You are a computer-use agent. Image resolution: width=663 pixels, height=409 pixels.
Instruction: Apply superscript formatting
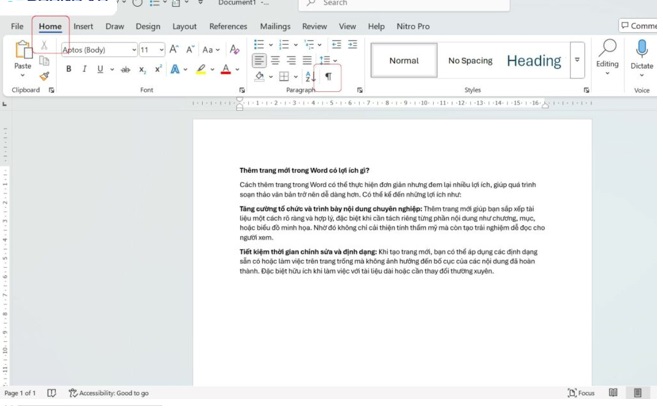(158, 69)
